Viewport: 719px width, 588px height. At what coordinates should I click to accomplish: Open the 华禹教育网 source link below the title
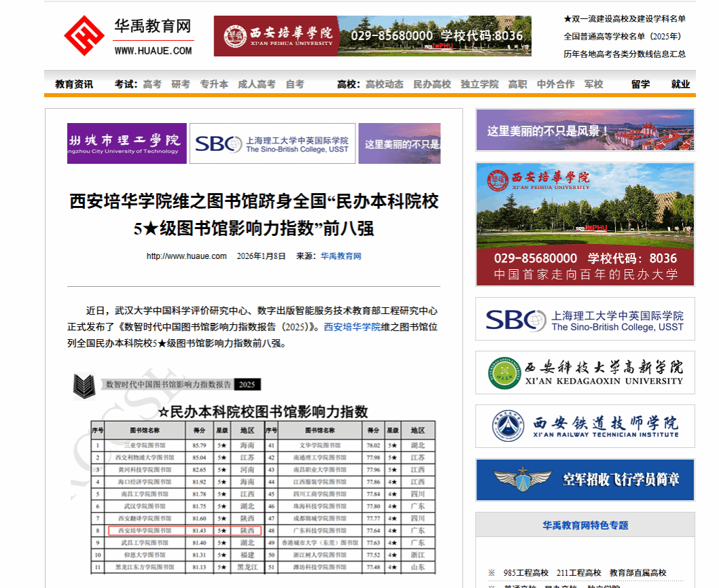340,256
